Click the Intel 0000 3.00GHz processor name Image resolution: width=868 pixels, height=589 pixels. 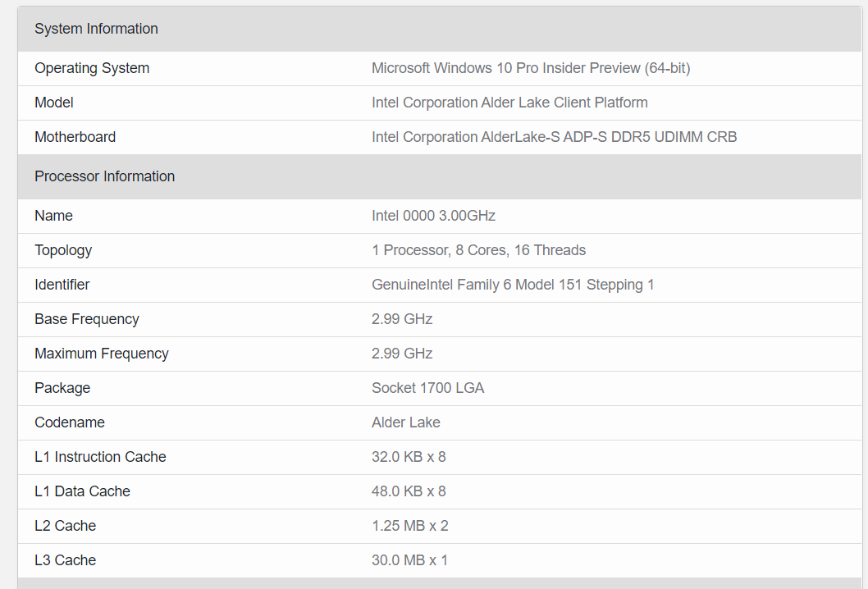(433, 216)
